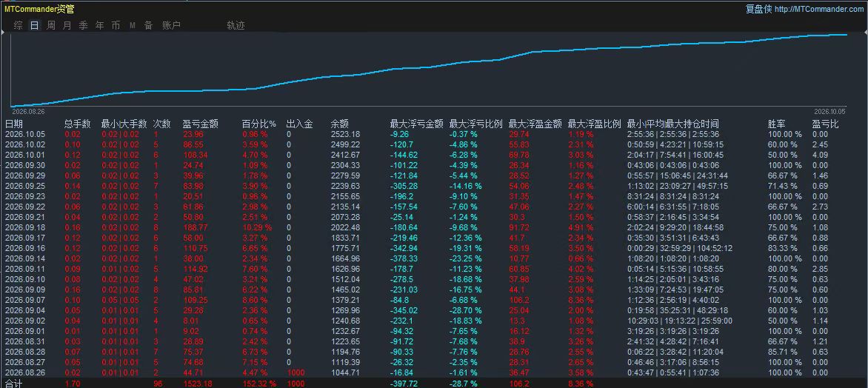Select the M tab
This screenshot has width=868, height=388.
pyautogui.click(x=133, y=25)
